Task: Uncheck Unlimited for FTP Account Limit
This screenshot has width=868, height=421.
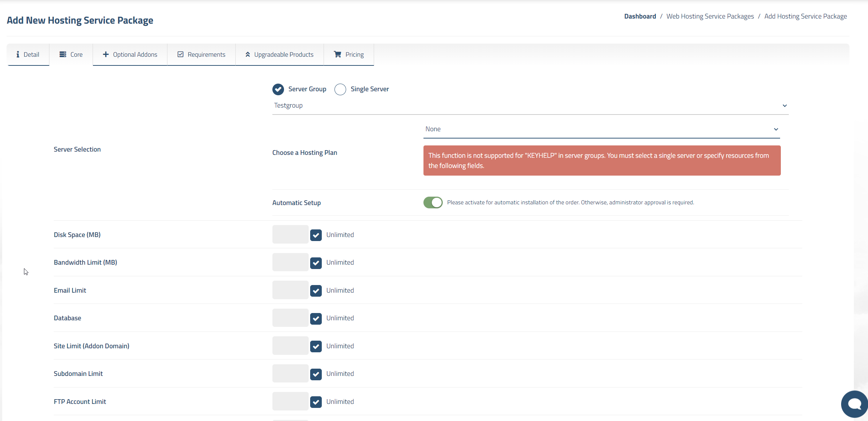Action: [316, 402]
